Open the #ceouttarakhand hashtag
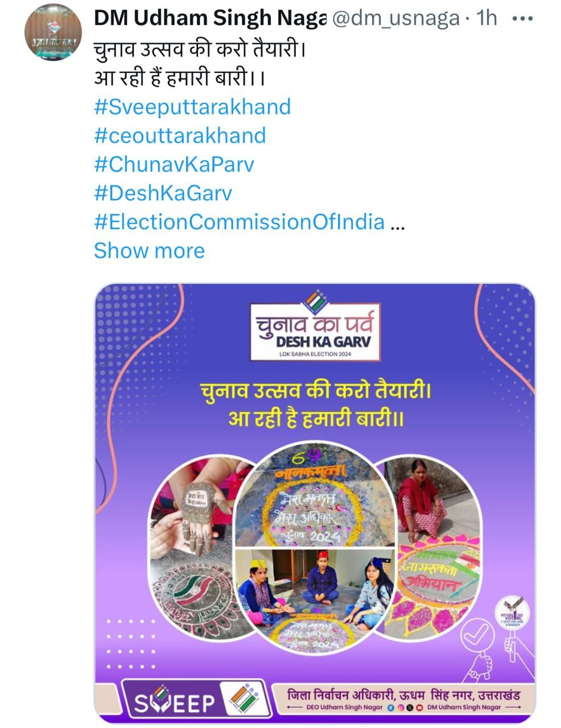This screenshot has height=728, width=561. pyautogui.click(x=180, y=135)
